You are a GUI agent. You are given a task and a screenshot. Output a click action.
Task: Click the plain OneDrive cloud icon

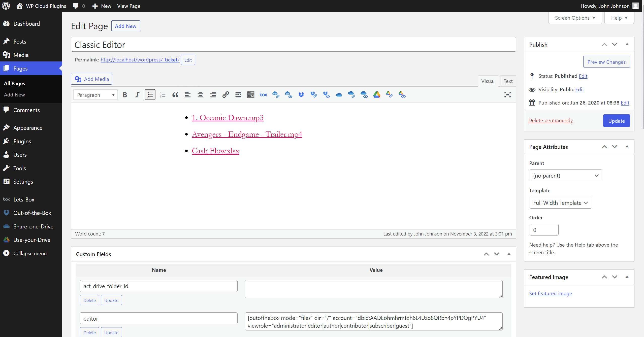tap(339, 95)
